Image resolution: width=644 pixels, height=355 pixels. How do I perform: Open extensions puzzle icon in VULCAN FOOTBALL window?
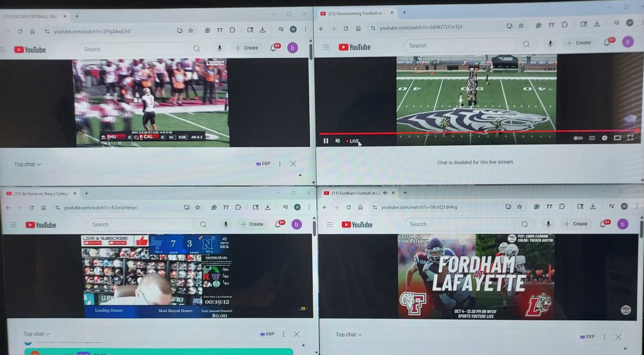tap(232, 31)
